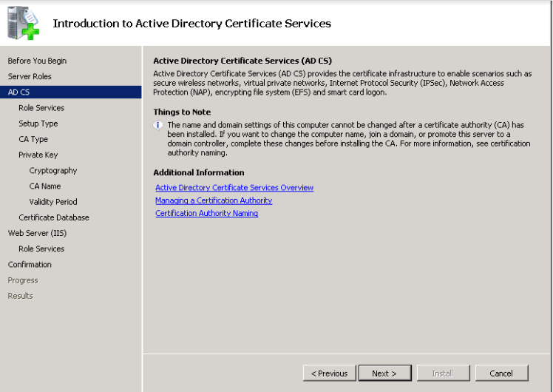Select the highlighted AD CS step
Image resolution: width=553 pixels, height=392 pixels.
click(70, 92)
